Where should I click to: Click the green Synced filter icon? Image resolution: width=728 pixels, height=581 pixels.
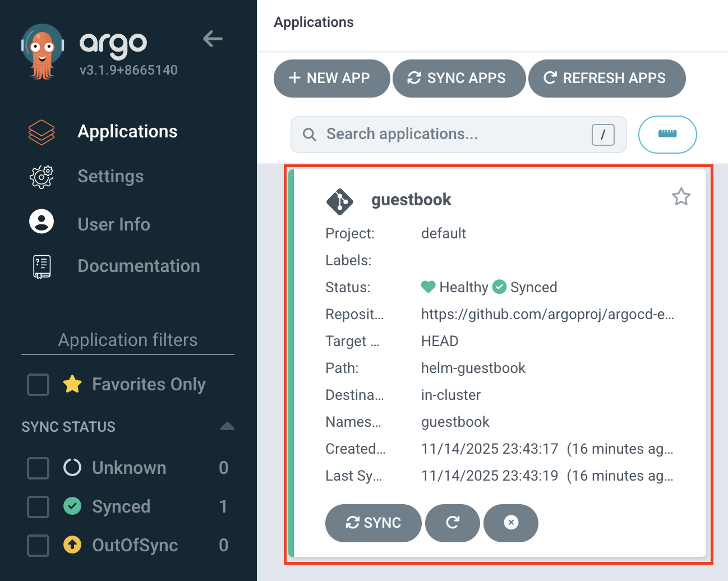(x=72, y=506)
